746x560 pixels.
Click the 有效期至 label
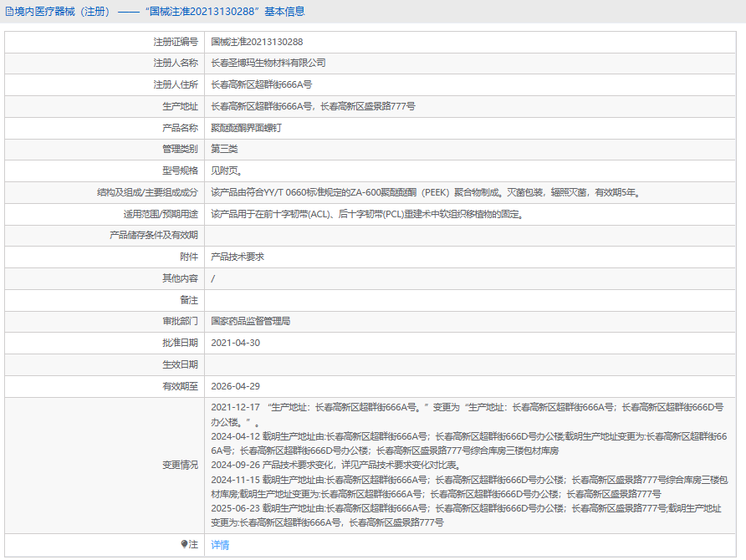point(181,386)
